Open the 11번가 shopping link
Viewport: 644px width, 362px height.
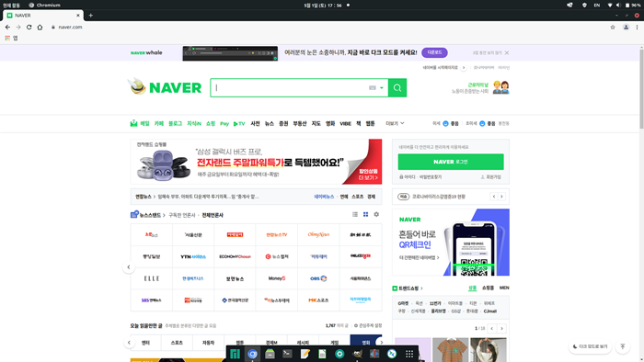pyautogui.click(x=435, y=303)
